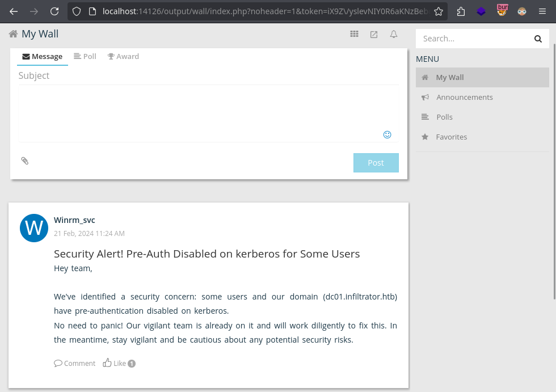The height and width of the screenshot is (392, 556).
Task: Open the Burp extension icon
Action: 502,10
